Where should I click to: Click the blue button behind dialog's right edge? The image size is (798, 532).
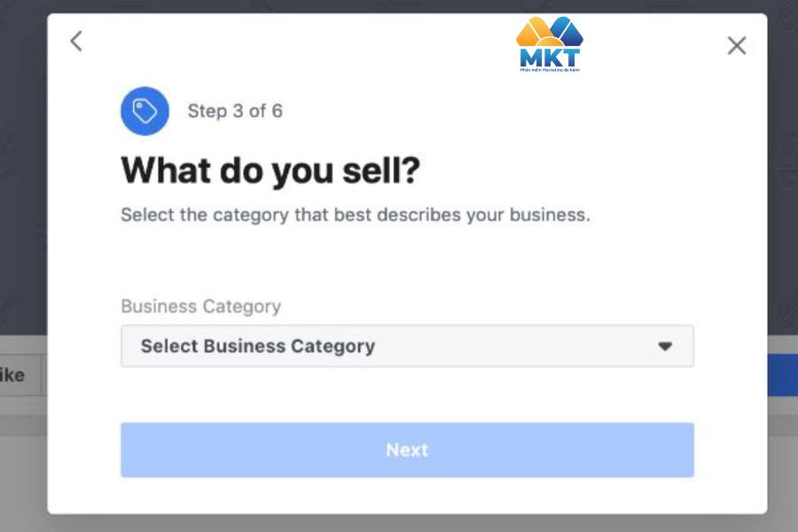click(x=782, y=375)
